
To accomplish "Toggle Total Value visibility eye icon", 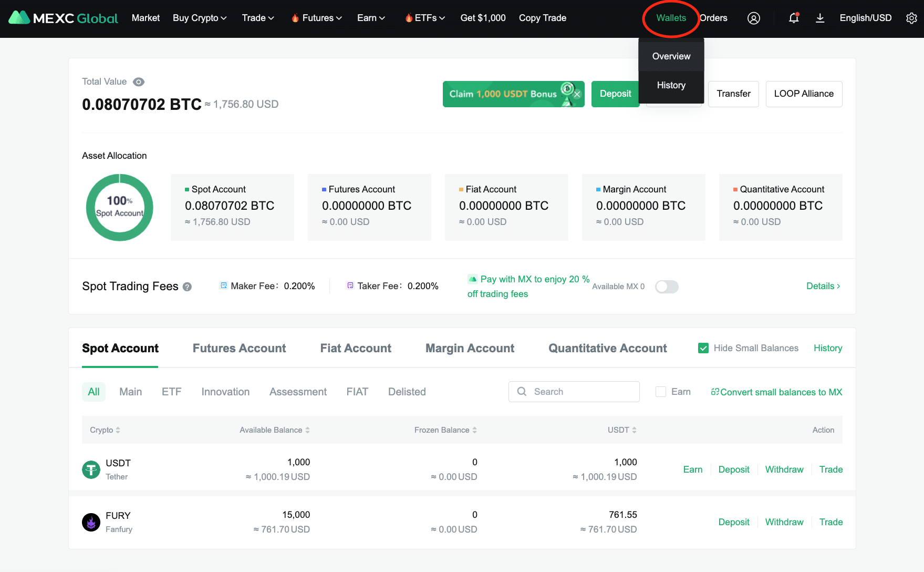I will (x=139, y=82).
